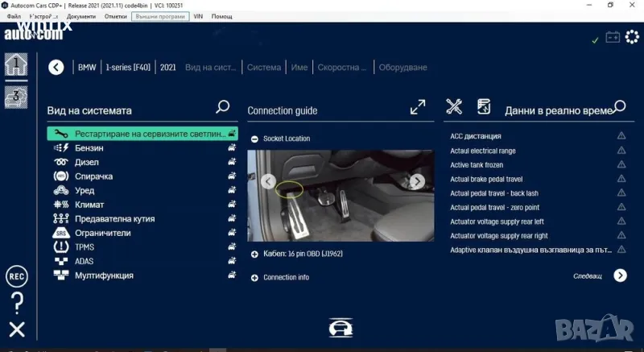644x352 pixels.
Task: Select the ACC дистанция live data parameter
Action: [476, 136]
